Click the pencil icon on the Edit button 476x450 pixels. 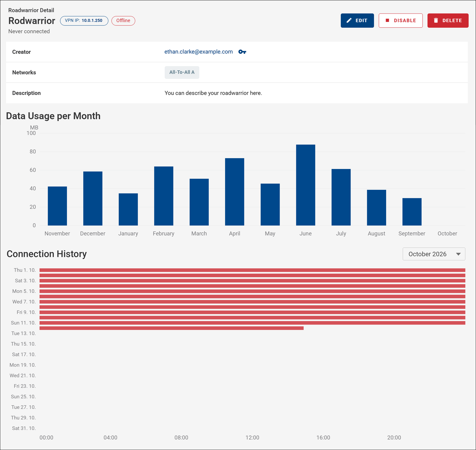[x=349, y=20]
